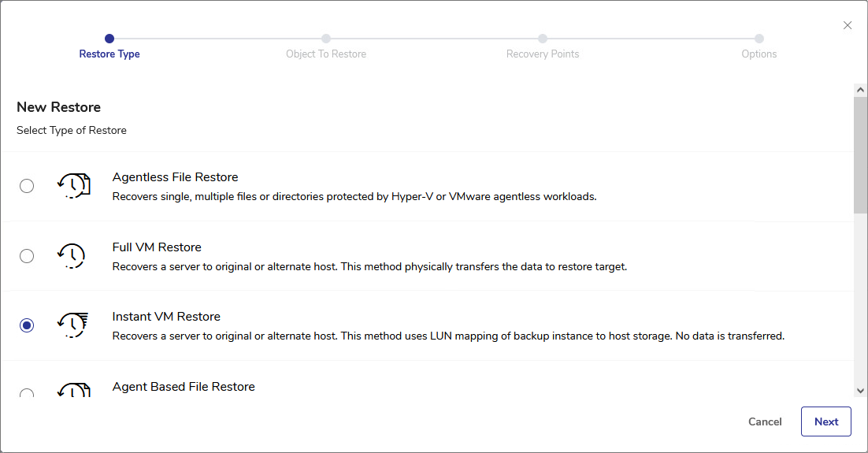Image resolution: width=868 pixels, height=453 pixels.
Task: Click the scrollbar up arrow
Action: tap(860, 90)
